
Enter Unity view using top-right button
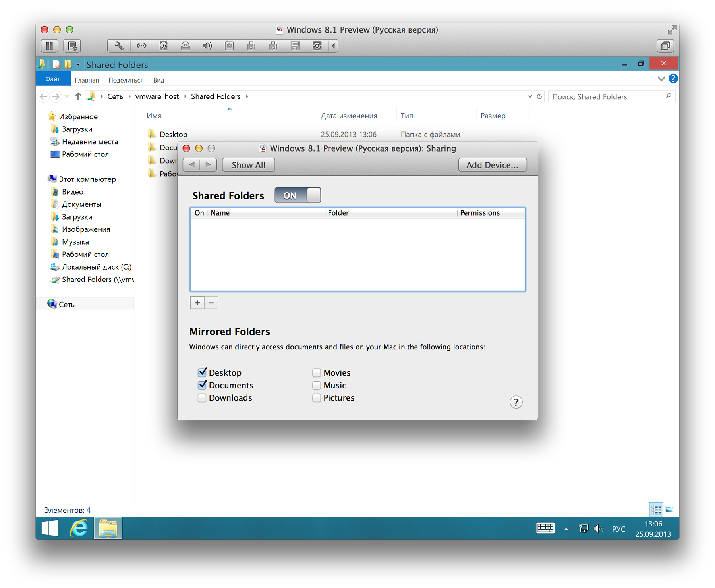pyautogui.click(x=665, y=46)
